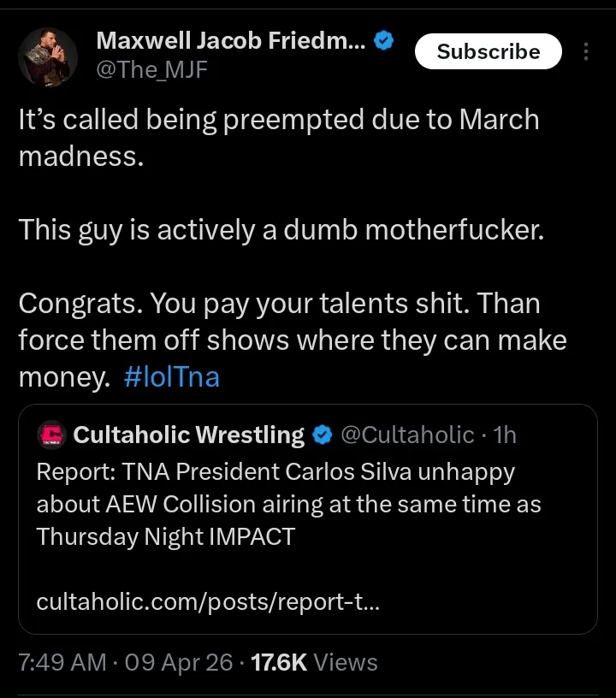Click MJF's profile avatar picture
This screenshot has width=616, height=698.
tap(43, 55)
